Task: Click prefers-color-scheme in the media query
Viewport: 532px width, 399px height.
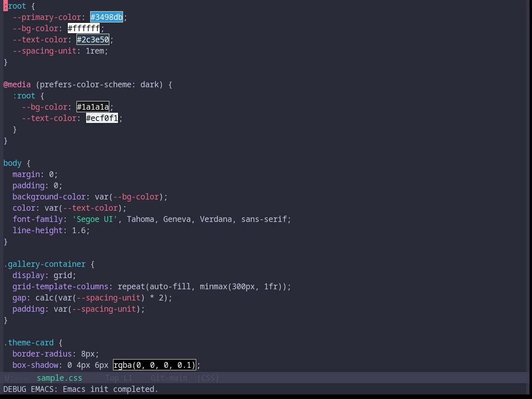Action: 86,84
